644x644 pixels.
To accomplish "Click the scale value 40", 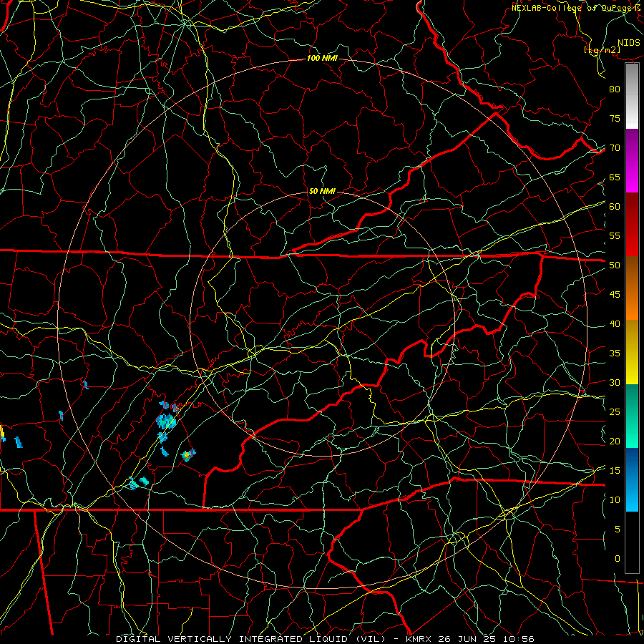I will tap(615, 324).
